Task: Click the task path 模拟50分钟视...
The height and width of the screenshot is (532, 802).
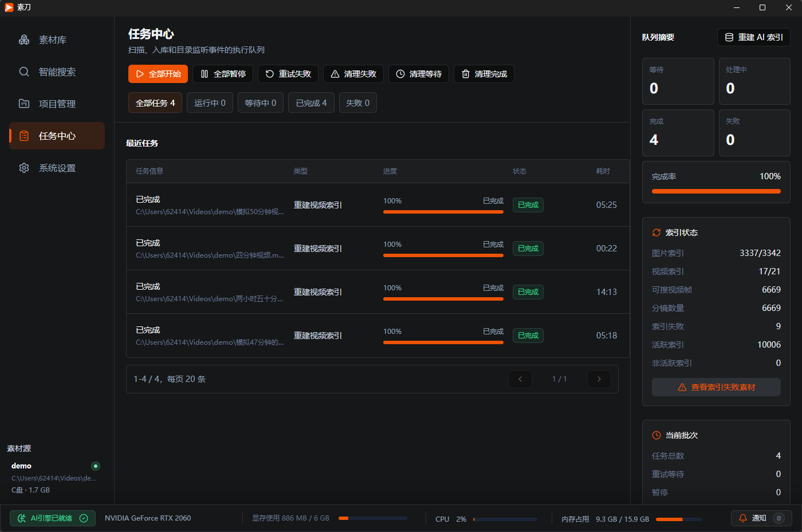Action: click(x=210, y=212)
